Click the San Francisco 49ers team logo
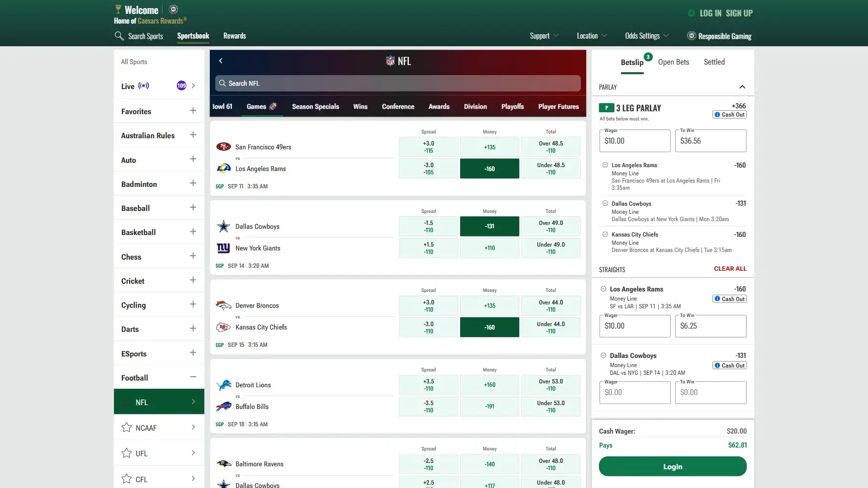 pyautogui.click(x=224, y=146)
